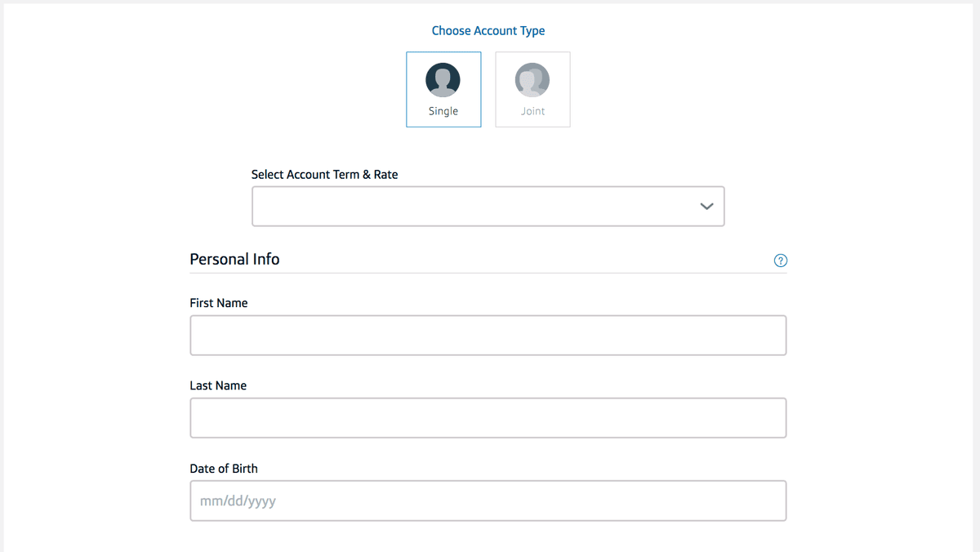Screen dimensions: 980x552
Task: Click the mm/dd/yyyy placeholder text
Action: pyautogui.click(x=238, y=501)
